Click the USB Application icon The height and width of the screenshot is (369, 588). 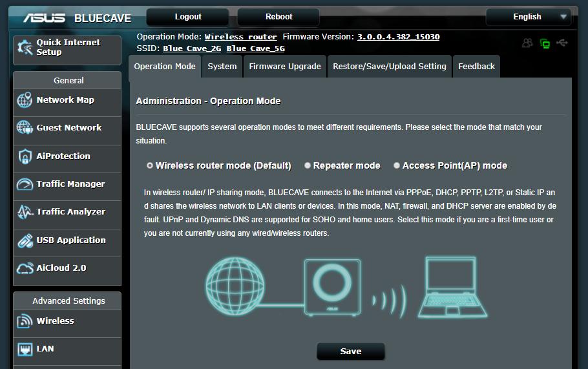(25, 240)
